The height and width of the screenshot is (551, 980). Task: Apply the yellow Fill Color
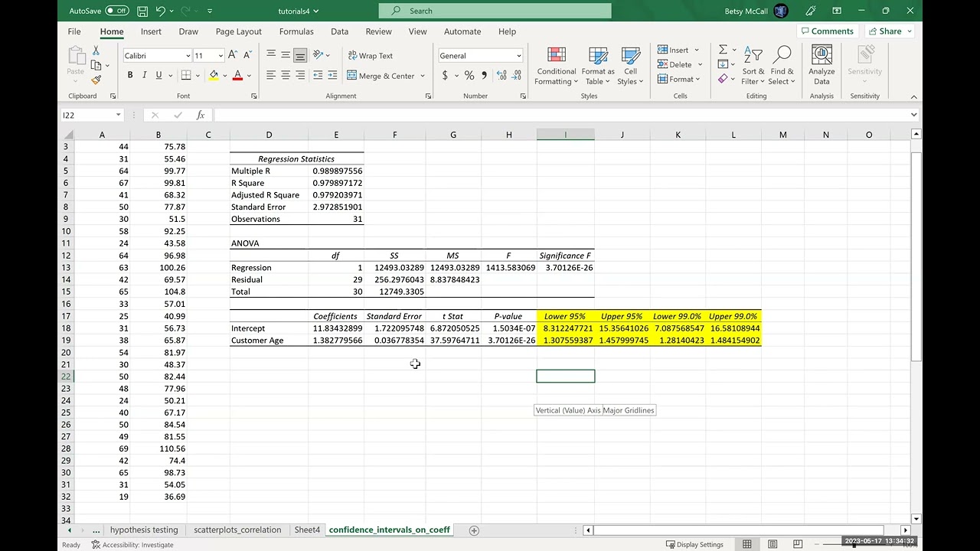pos(214,75)
